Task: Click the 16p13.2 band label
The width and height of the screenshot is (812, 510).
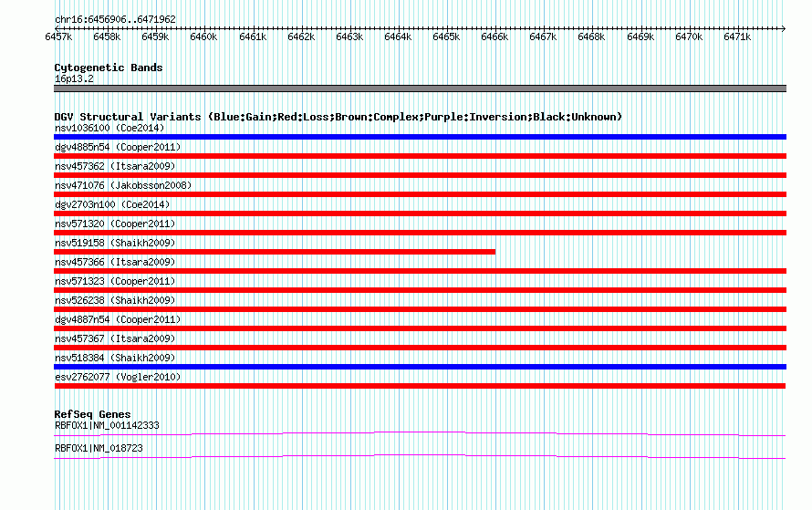Action: click(x=74, y=78)
